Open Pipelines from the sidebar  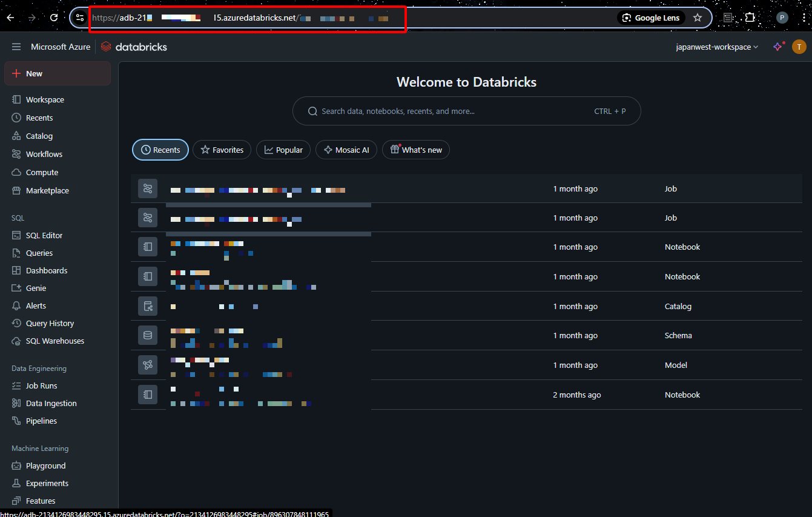(x=41, y=421)
